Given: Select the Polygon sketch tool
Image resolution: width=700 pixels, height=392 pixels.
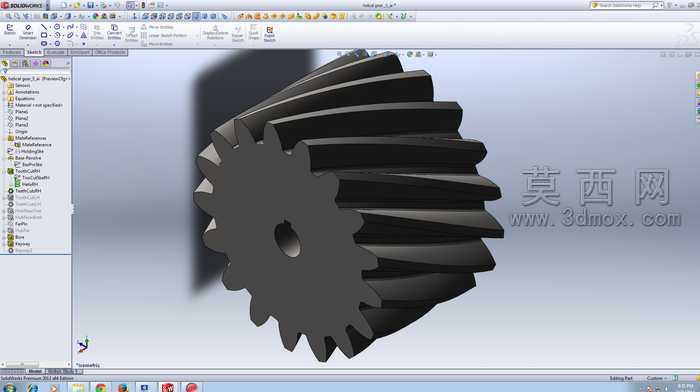Looking at the screenshot, I should tap(57, 43).
